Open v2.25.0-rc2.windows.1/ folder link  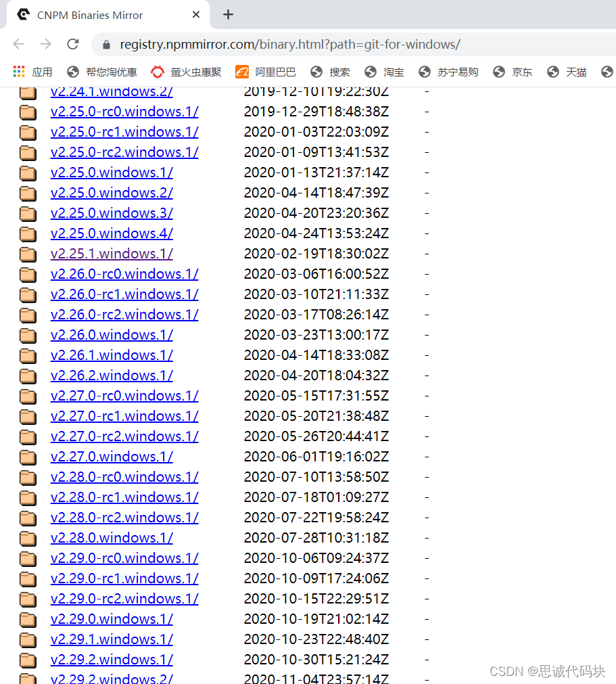pyautogui.click(x=124, y=152)
